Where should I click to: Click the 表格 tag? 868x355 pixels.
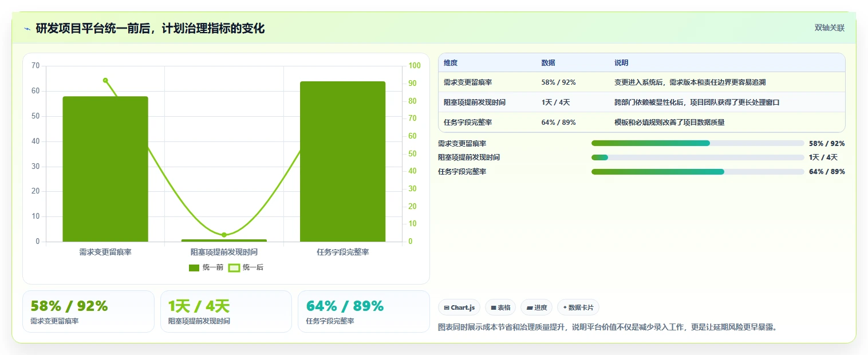pos(500,307)
